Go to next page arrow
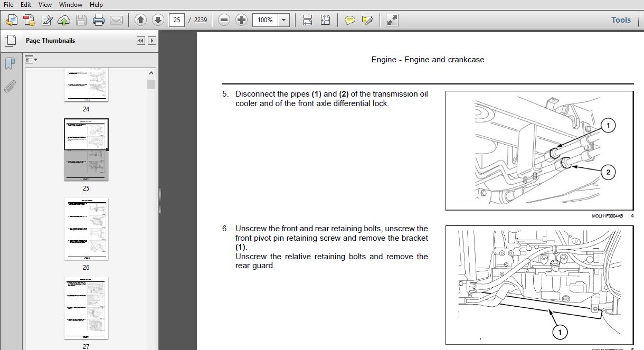 158,20
